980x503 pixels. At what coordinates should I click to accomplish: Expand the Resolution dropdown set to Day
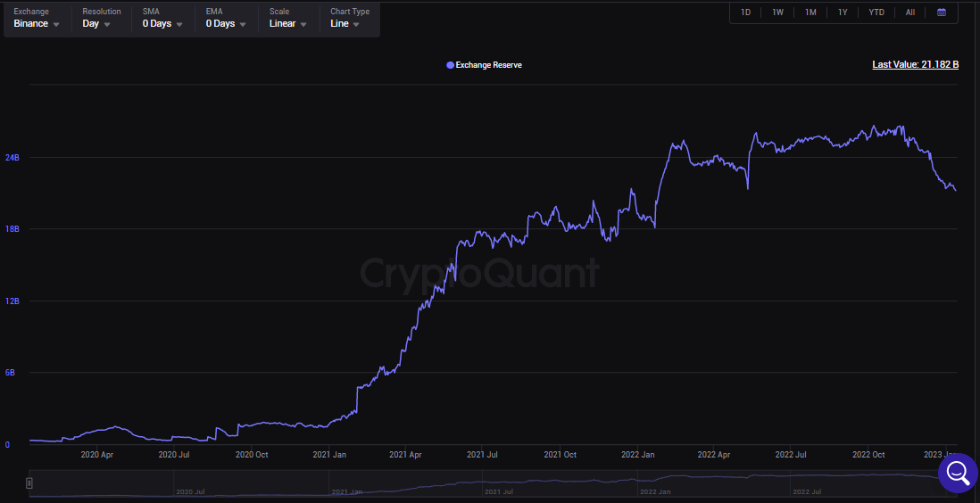(x=96, y=24)
